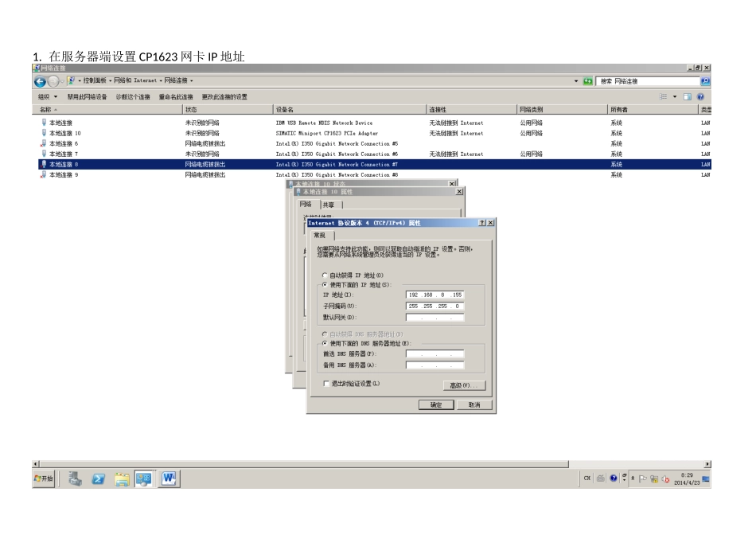Select the 常规 tab in IPv4 dialog
The image size is (756, 535).
click(320, 236)
